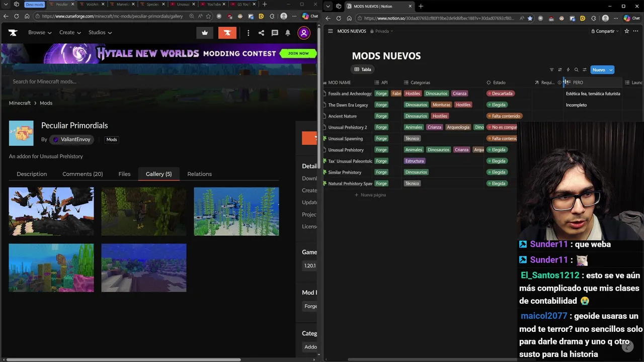644x362 pixels.
Task: Click the Mods category tag near author
Action: [x=112, y=139]
